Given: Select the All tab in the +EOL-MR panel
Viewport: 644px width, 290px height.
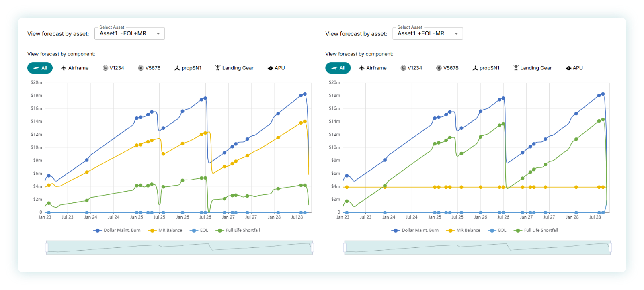Looking at the screenshot, I should [338, 68].
